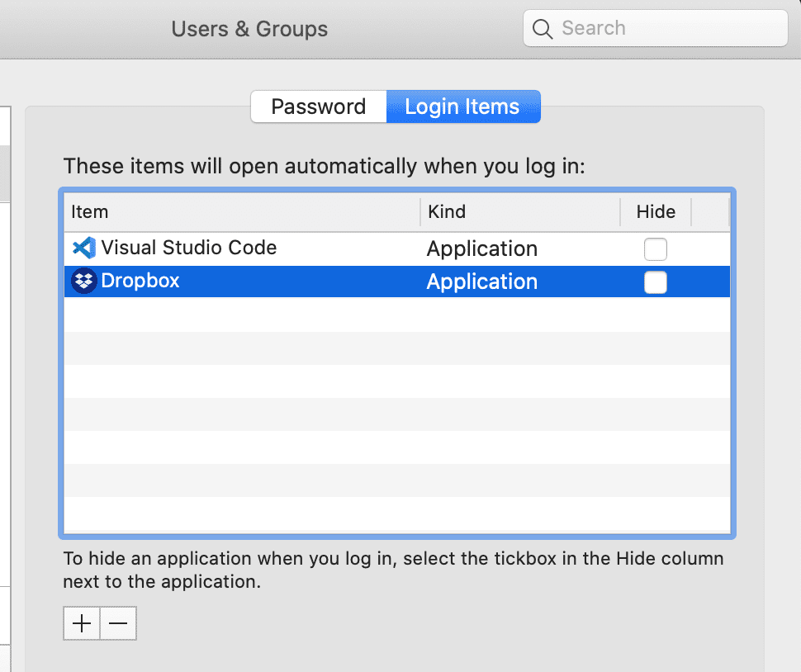Click the blank column header after Hide

[x=709, y=212]
